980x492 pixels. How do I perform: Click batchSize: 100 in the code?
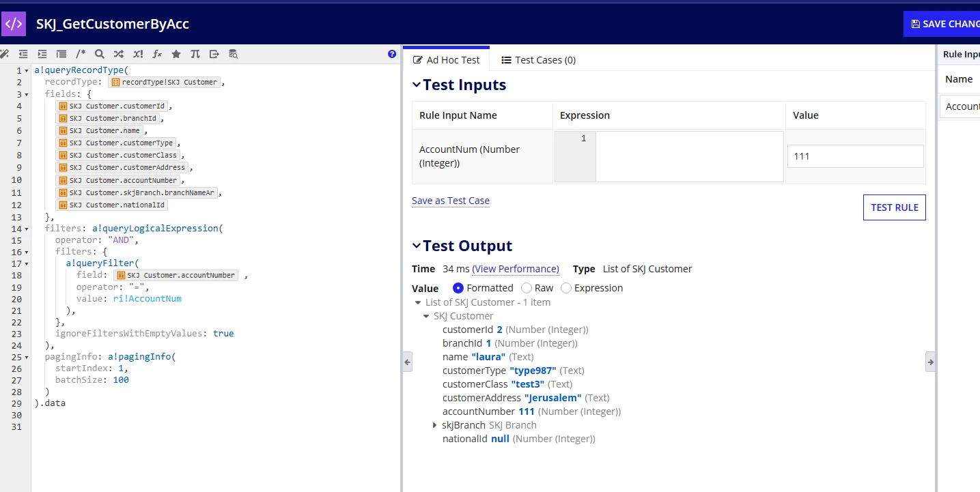point(92,380)
